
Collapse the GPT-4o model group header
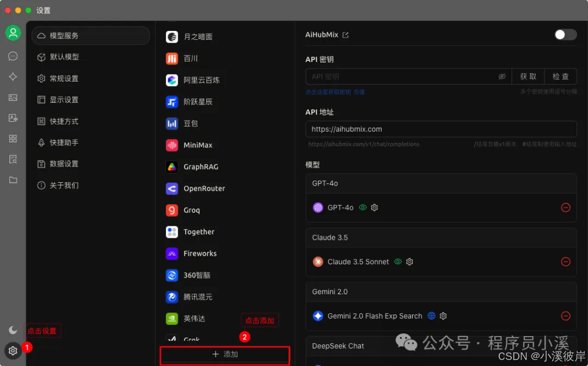pyautogui.click(x=441, y=184)
